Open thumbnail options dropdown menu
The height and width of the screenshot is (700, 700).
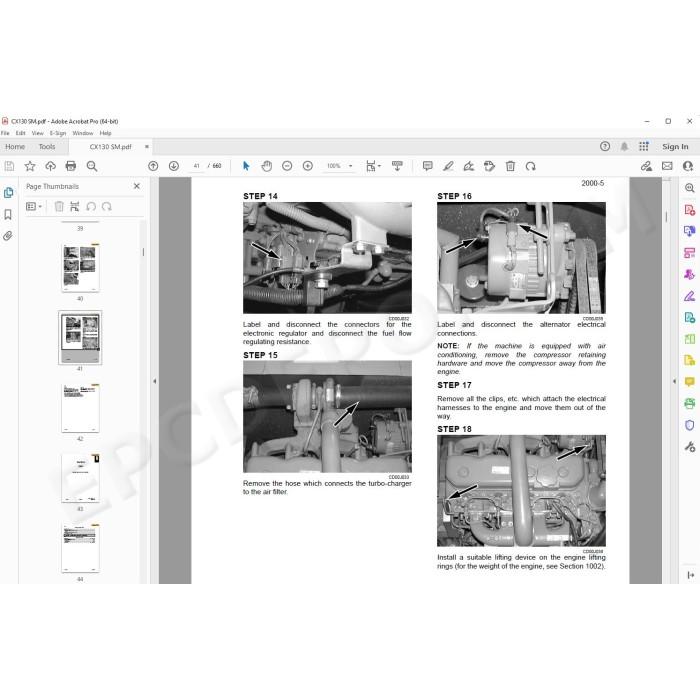34,206
